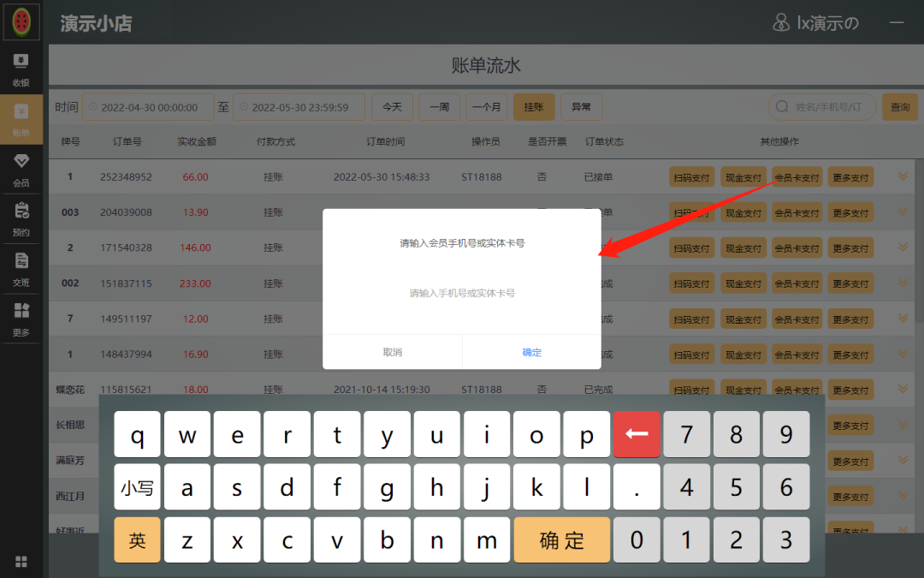This screenshot has height=578, width=924.
Task: Toggle the 小写 lowercase key
Action: tap(137, 486)
